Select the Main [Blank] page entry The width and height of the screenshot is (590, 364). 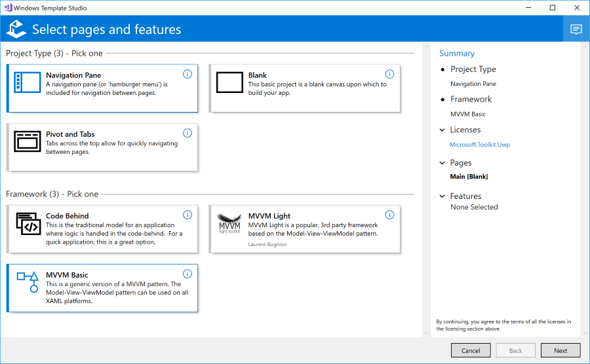(x=469, y=177)
